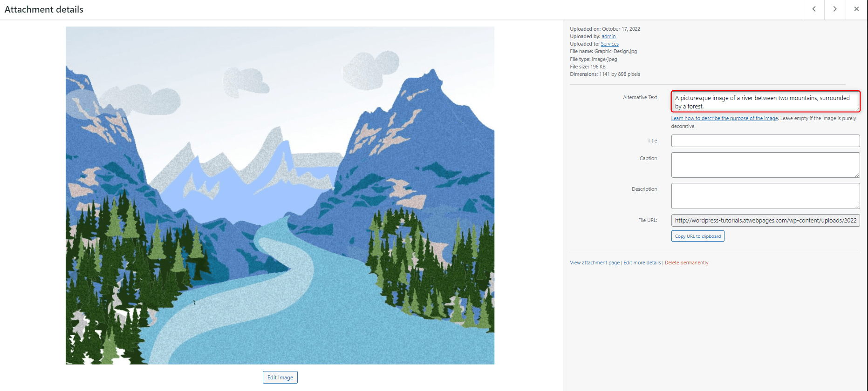
Task: Click the 'Attachment details' heading text
Action: (44, 9)
